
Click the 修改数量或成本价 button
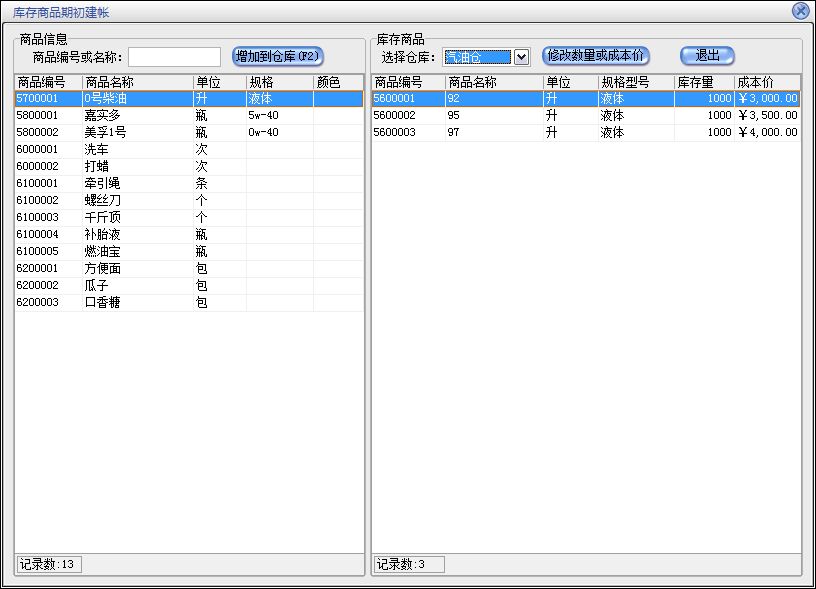click(x=596, y=56)
